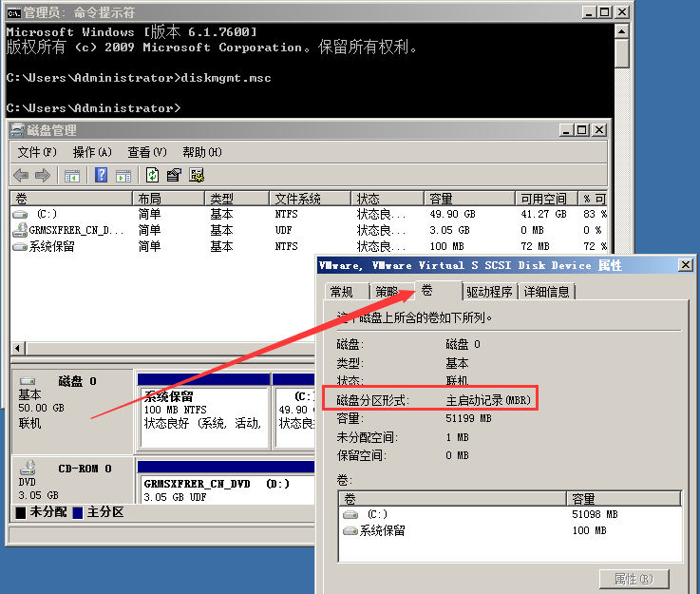Click the (C:) volume icon in properties dialog
Viewport: 700px width, 594px height.
point(350,514)
